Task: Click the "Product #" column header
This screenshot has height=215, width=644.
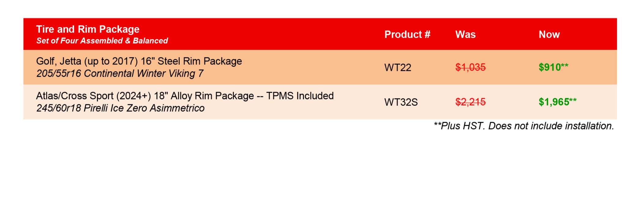Action: [407, 34]
